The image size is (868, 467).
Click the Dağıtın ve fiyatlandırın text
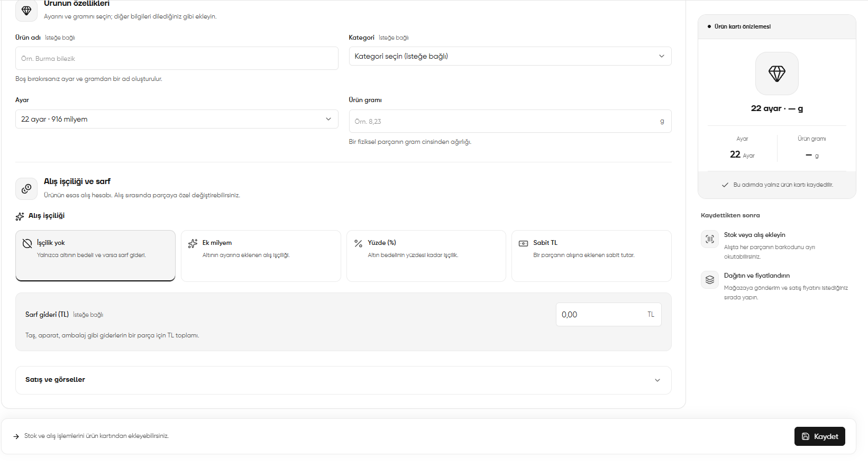[x=757, y=276]
